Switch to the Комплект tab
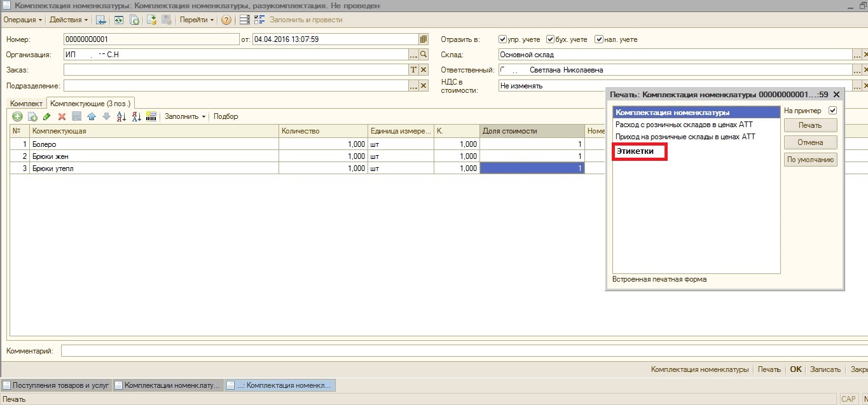Viewport: 868px width, 405px height. (x=26, y=103)
